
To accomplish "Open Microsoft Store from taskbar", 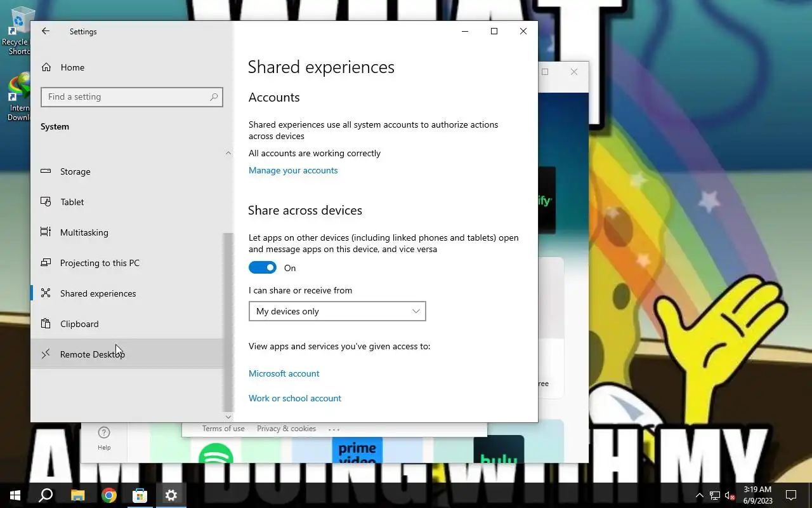I will coord(140,495).
